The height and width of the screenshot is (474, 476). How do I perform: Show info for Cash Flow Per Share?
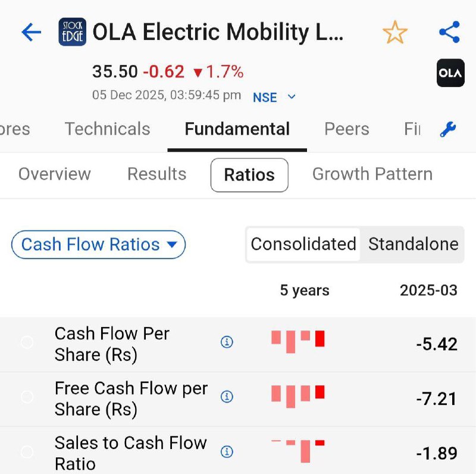tap(227, 342)
